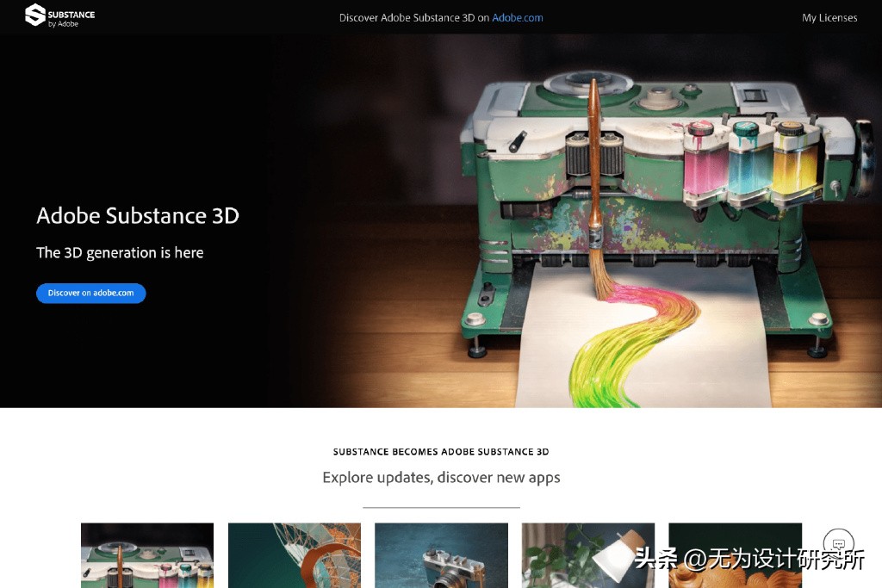Select the Ferris wheel thumbnail
The image size is (882, 588).
[x=294, y=555]
